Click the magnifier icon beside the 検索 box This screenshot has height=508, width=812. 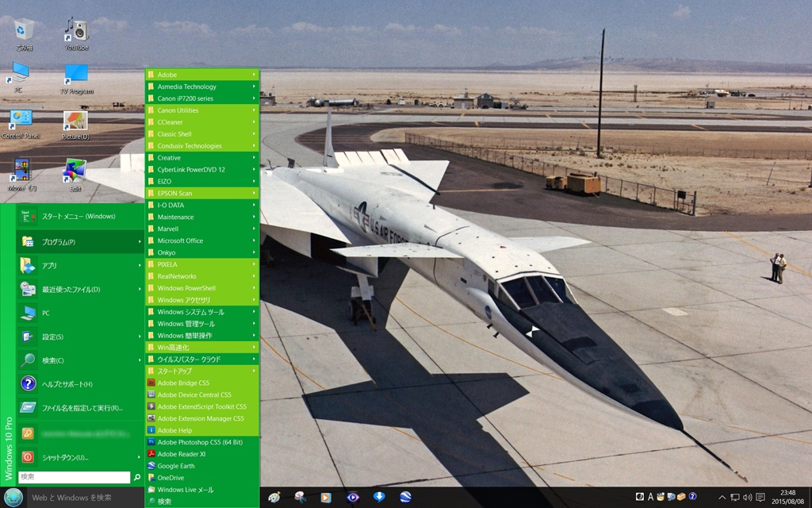(137, 477)
